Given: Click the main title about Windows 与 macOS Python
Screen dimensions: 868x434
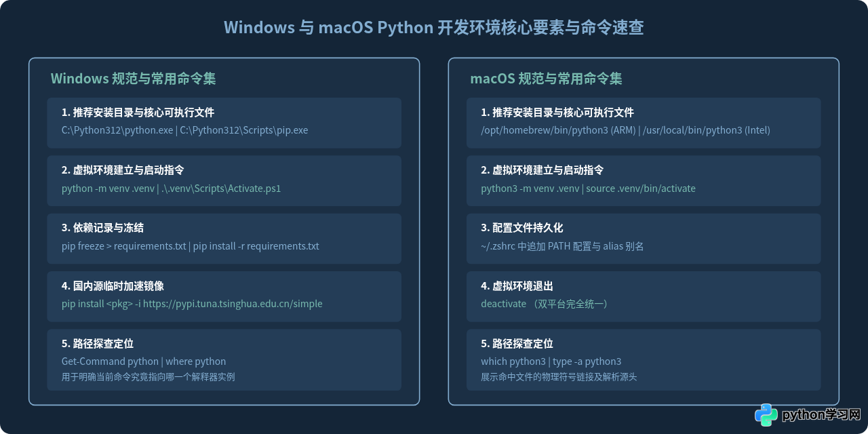Looking at the screenshot, I should [434, 27].
